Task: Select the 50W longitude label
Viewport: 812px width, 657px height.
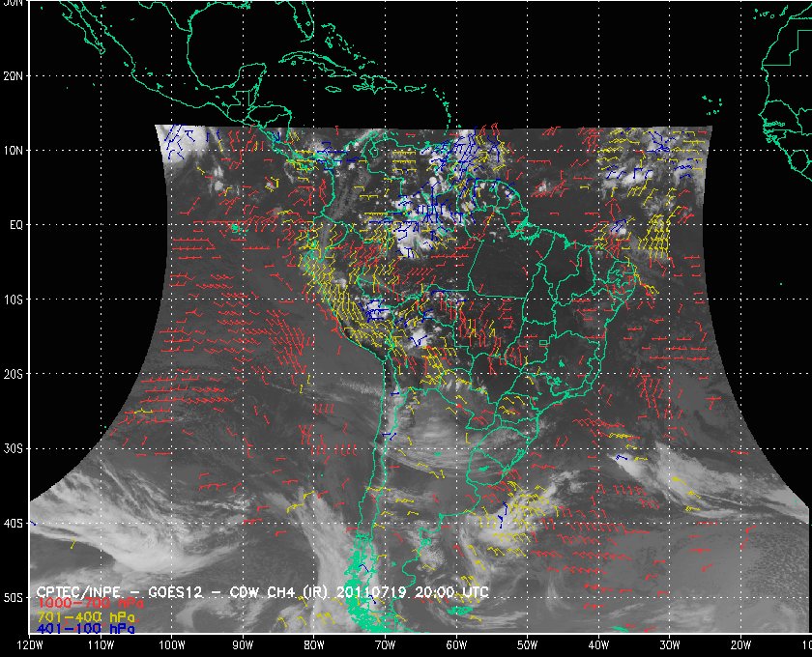Action: click(527, 645)
